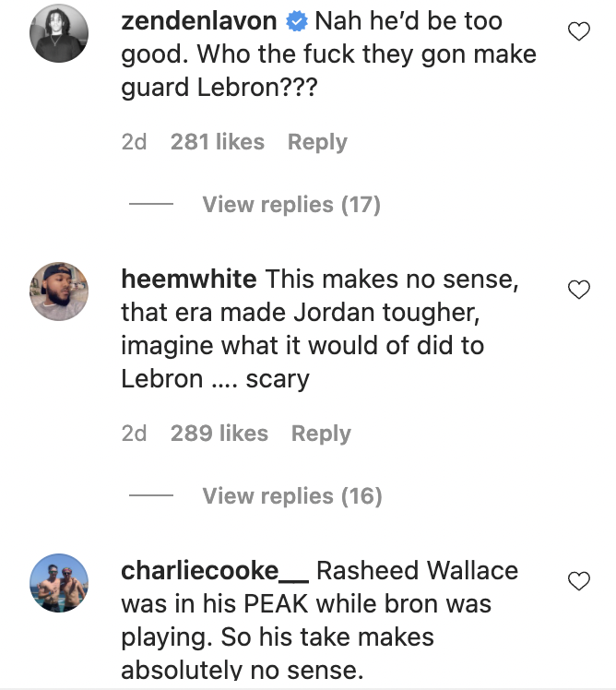This screenshot has width=616, height=690.
Task: View the 289 likes list
Action: (219, 434)
